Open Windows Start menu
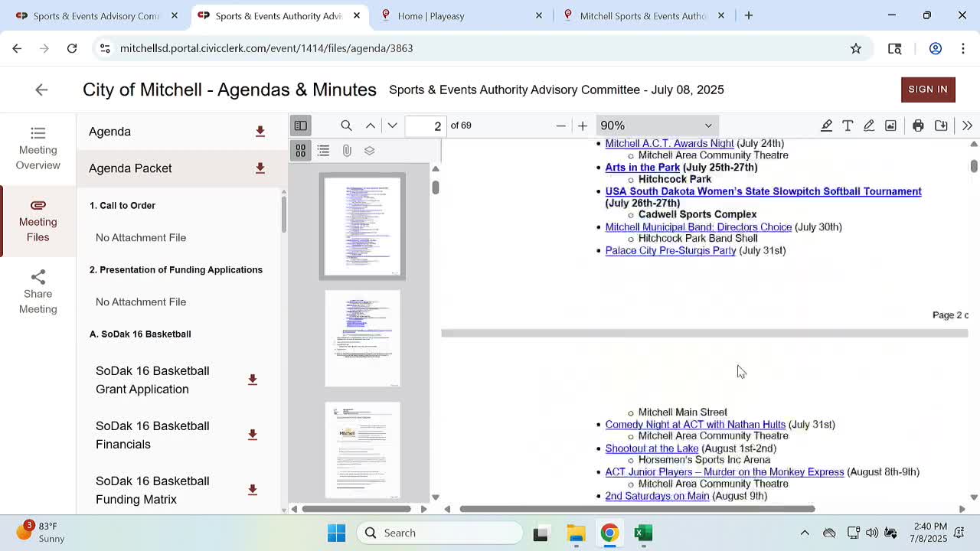 coord(336,533)
